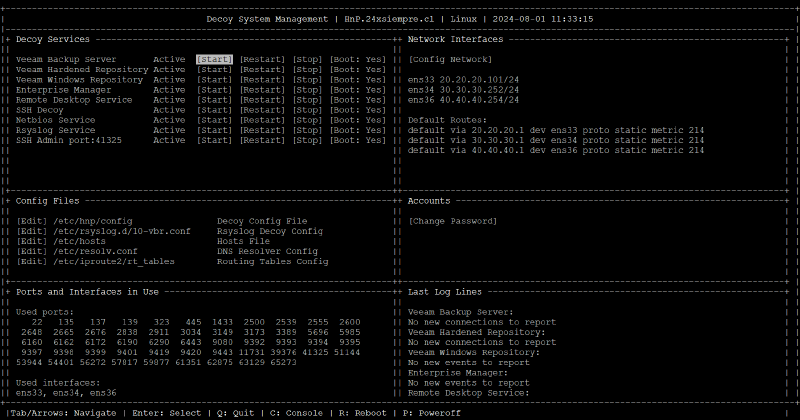This screenshot has height=420, width=800.
Task: Edit /etc/rsyslog.d/10-vbr.conf file
Action: click(32, 231)
